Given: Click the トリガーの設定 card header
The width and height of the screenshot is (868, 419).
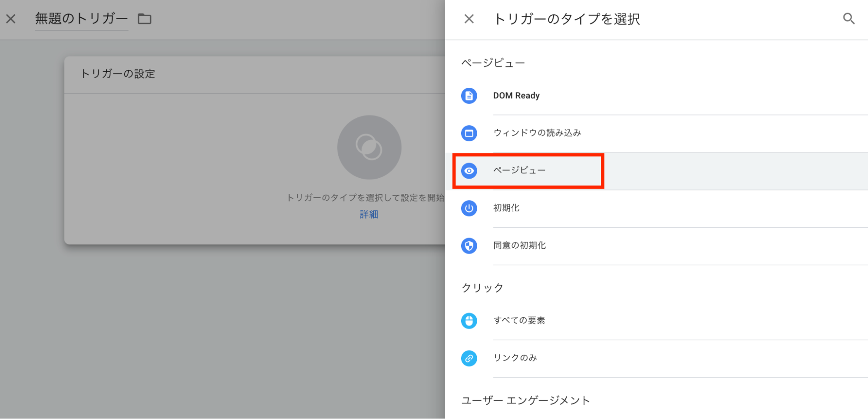Looking at the screenshot, I should 254,74.
